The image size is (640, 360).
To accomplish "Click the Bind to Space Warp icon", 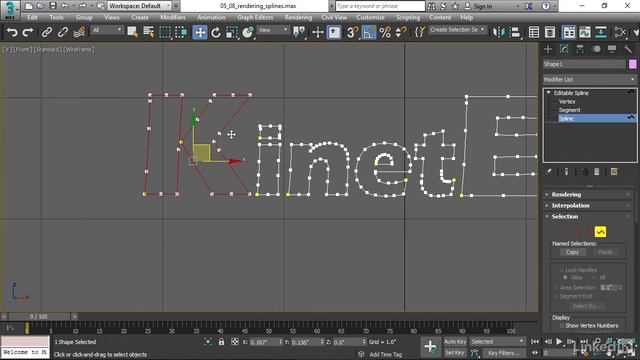I will pyautogui.click(x=79, y=32).
